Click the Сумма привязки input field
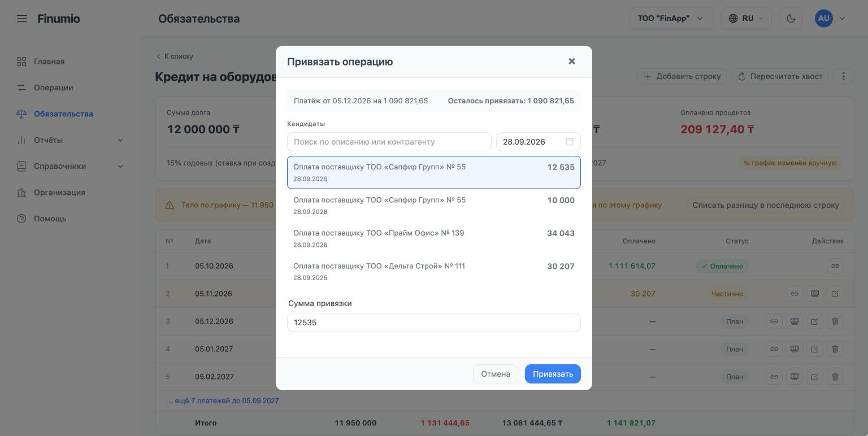 pos(434,322)
